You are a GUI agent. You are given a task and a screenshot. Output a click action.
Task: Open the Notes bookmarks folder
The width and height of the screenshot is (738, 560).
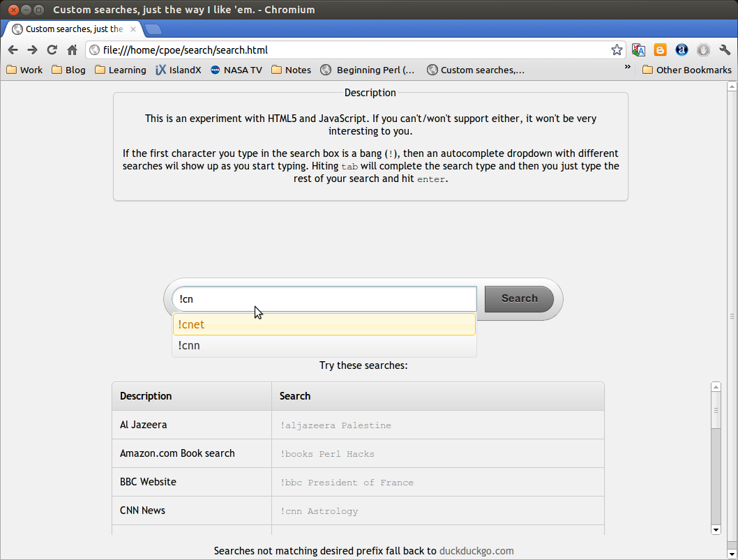click(291, 70)
